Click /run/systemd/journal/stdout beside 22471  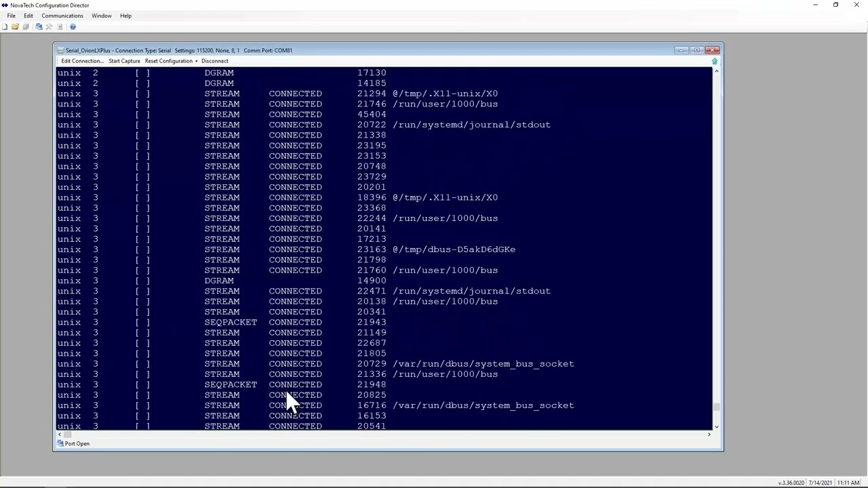click(x=472, y=291)
